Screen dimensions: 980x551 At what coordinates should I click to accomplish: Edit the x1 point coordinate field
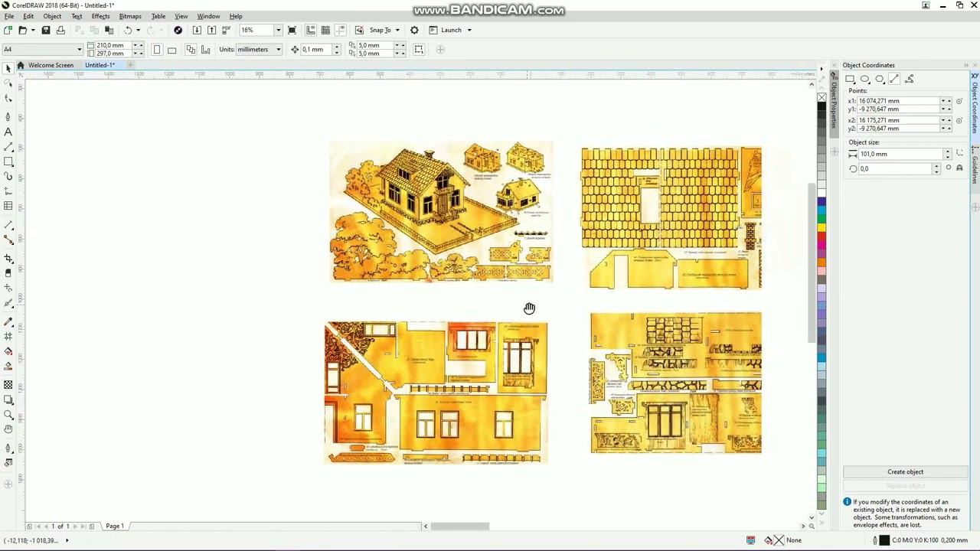coord(899,101)
